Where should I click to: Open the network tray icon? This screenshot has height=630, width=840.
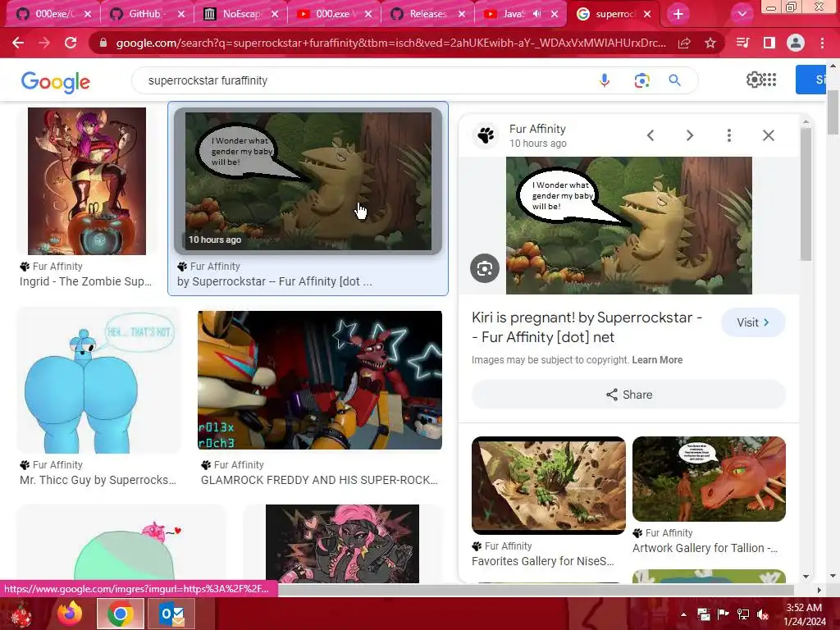742,614
